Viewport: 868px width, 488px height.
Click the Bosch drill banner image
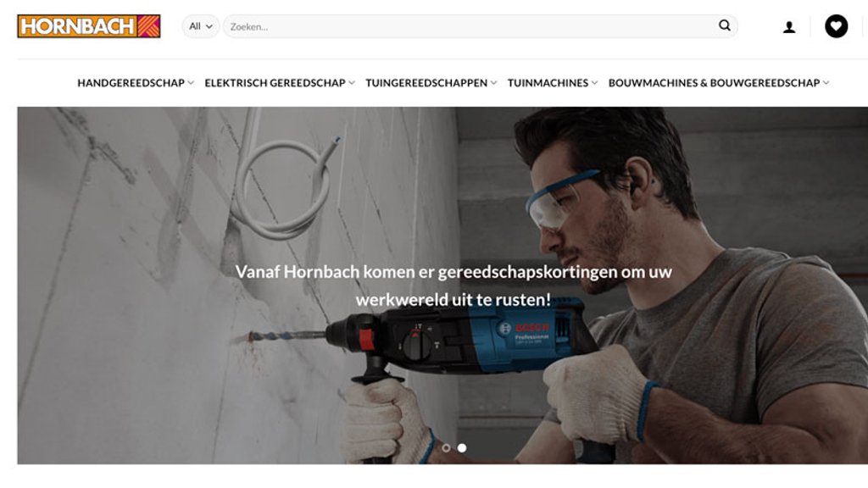(x=442, y=285)
